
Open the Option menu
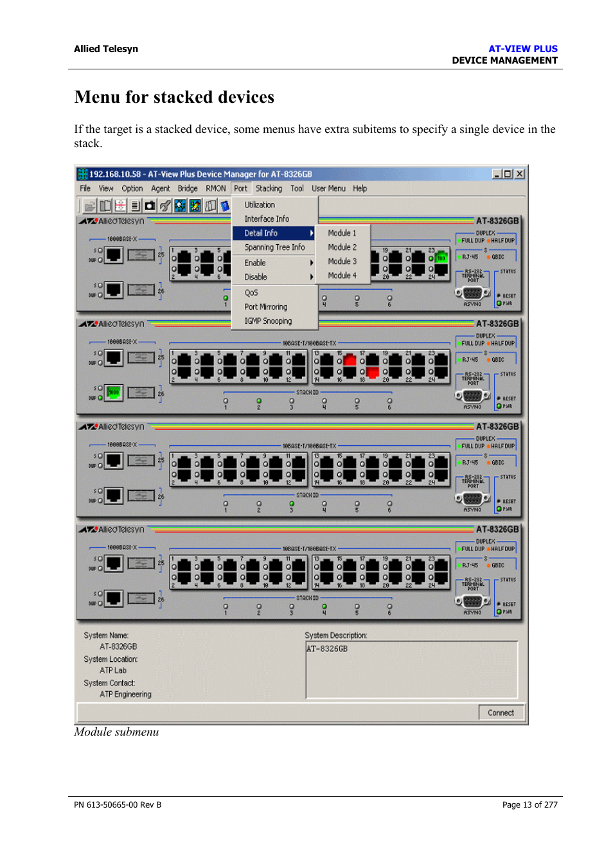point(132,188)
